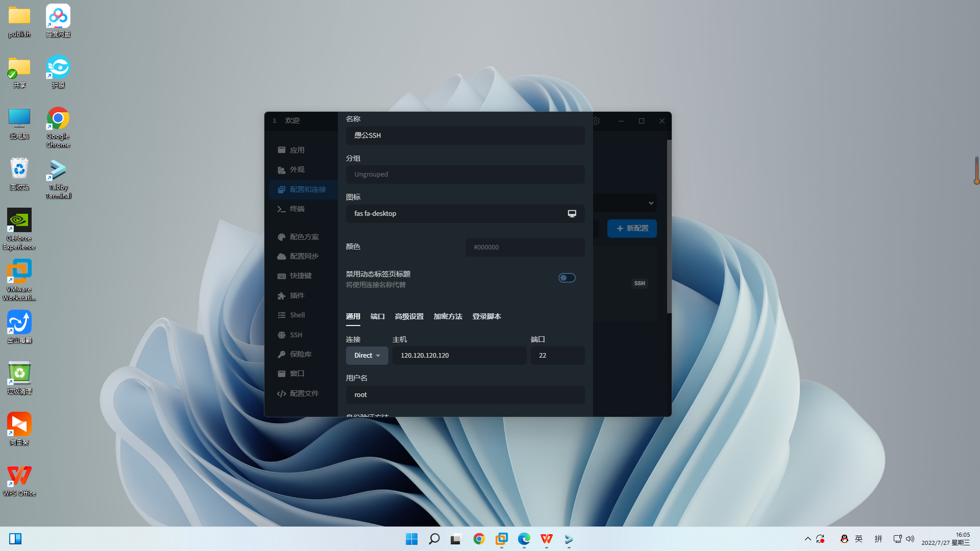Switch to 登录脚本 tab

click(x=486, y=316)
